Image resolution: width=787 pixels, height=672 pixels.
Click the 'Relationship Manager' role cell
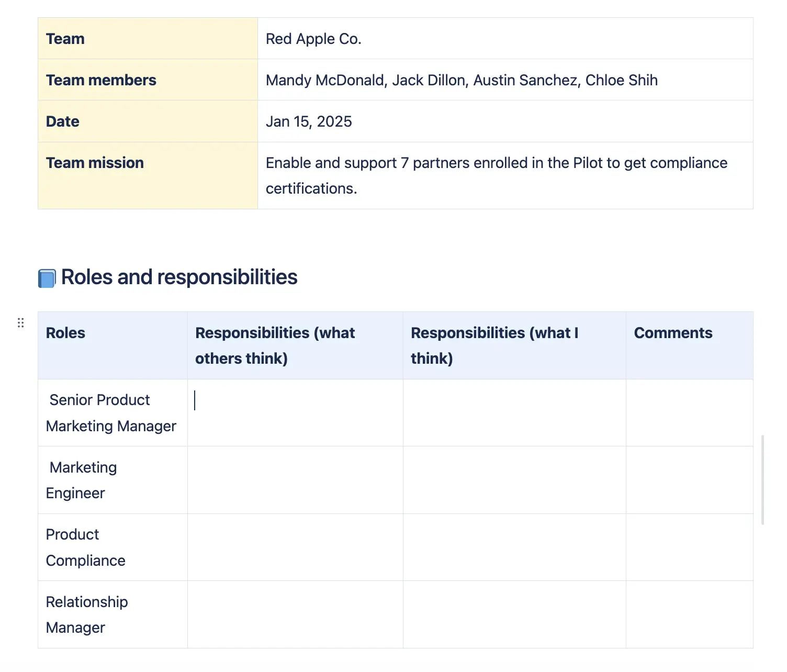113,615
